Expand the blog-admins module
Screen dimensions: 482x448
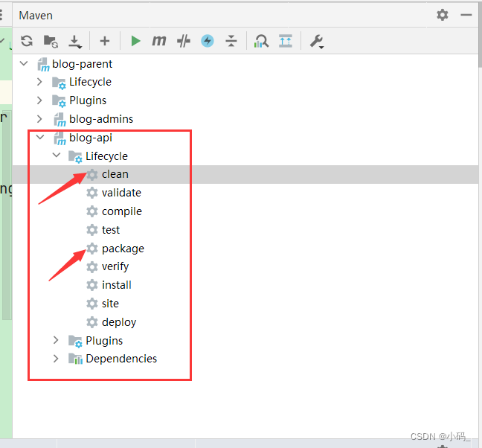pos(39,118)
